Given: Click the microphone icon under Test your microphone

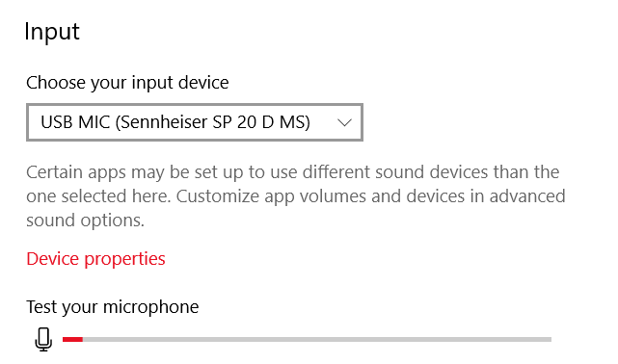Looking at the screenshot, I should coord(43,339).
